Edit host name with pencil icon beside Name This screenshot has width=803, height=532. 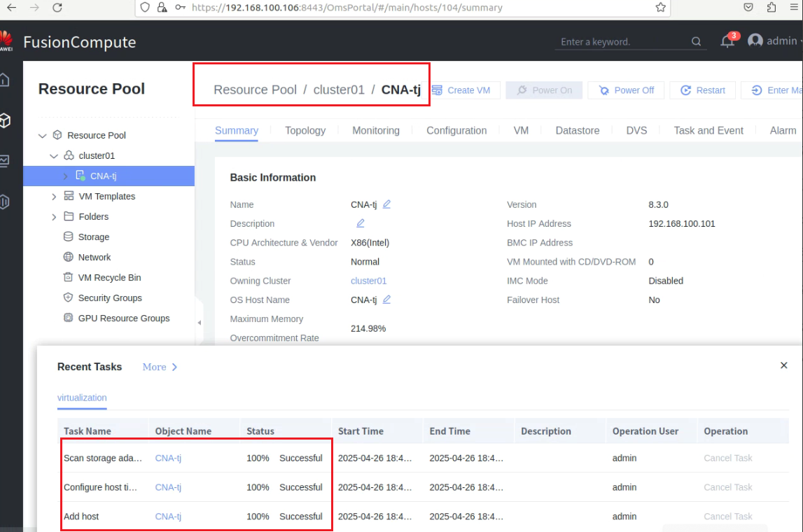386,204
